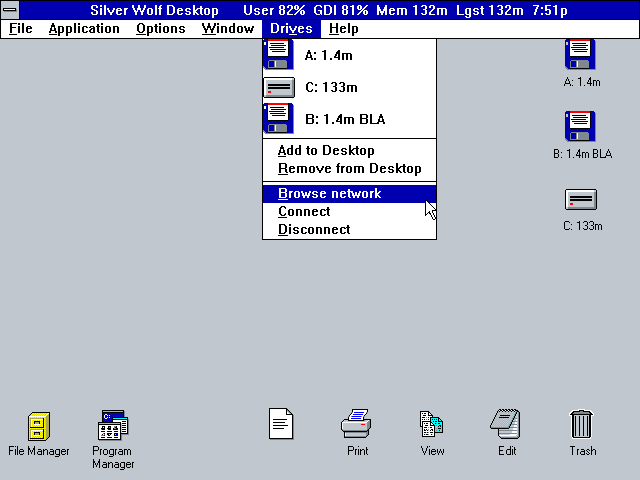This screenshot has height=480, width=640.
Task: Click Add to Desktop menu entry
Action: coord(326,151)
